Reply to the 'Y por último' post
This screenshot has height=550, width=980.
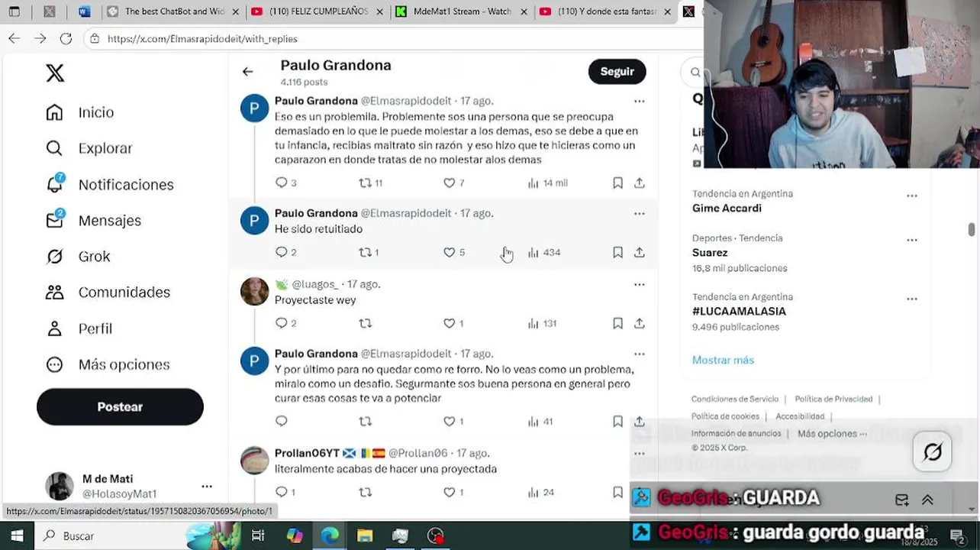pyautogui.click(x=281, y=421)
